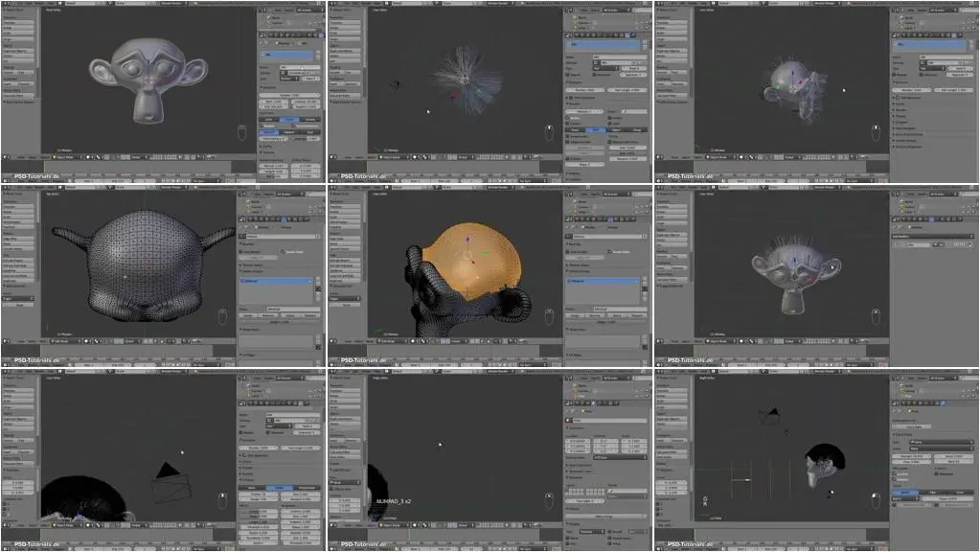Viewport: 980px width, 552px height.
Task: Click the NUMPAD_1 x2 key overlay text
Action: [394, 501]
